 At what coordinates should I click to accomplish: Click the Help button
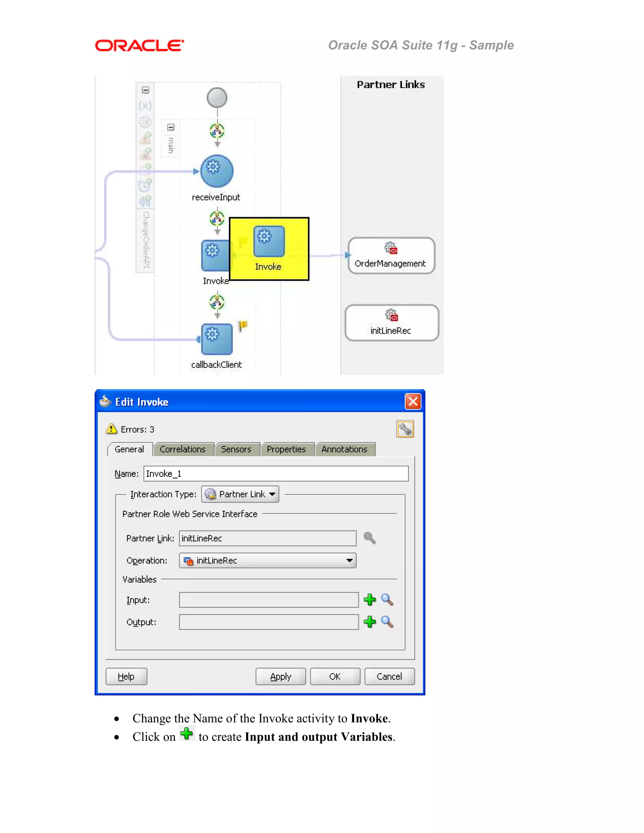coord(126,677)
